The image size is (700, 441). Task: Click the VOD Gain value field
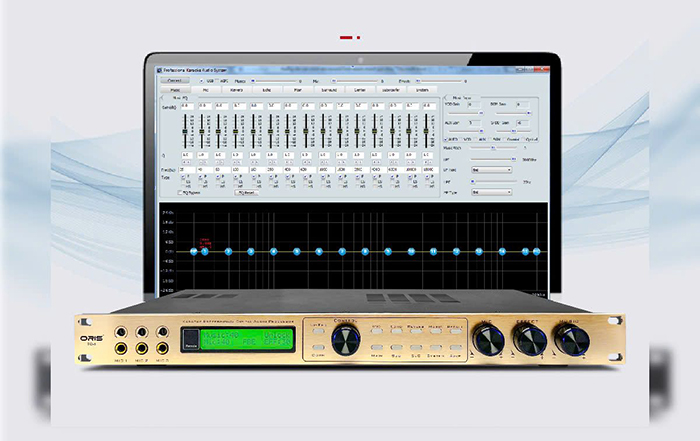[x=473, y=104]
